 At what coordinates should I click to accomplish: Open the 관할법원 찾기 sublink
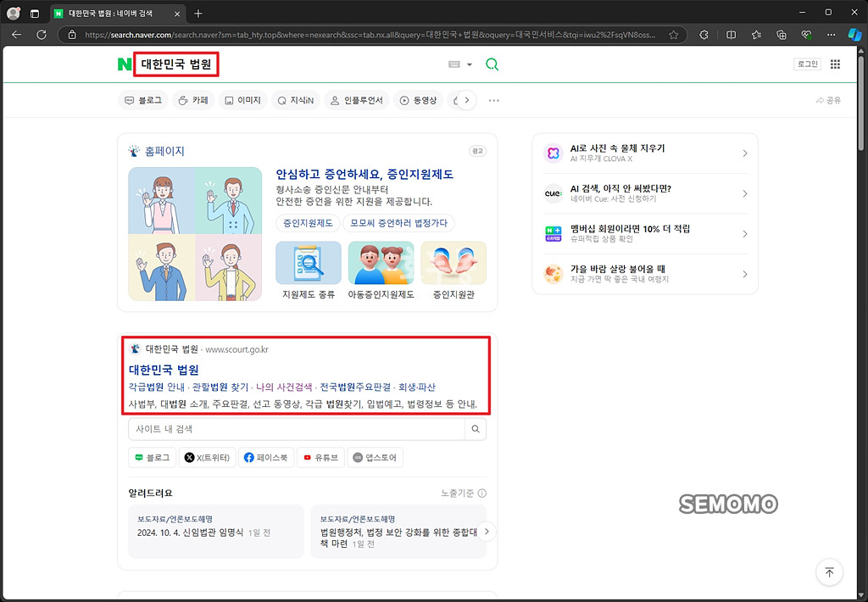(x=220, y=387)
